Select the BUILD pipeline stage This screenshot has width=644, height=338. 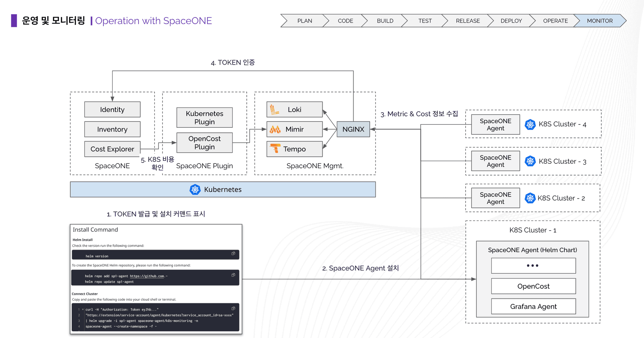click(385, 21)
